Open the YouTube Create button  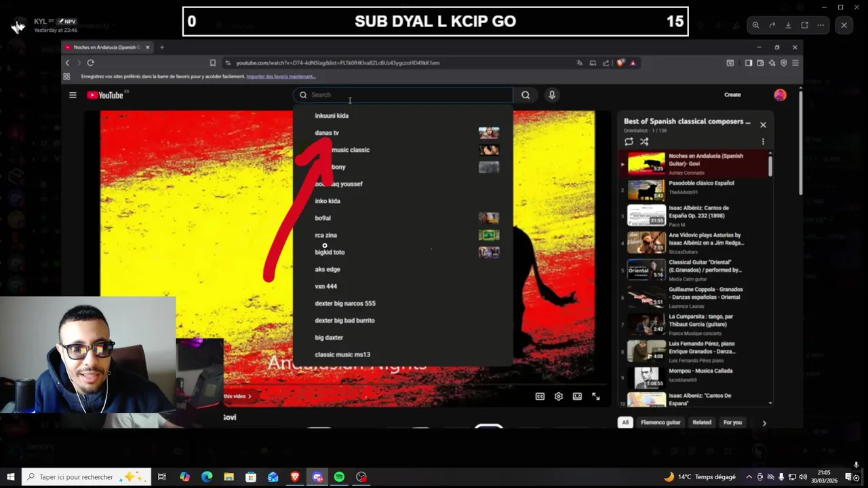(732, 95)
